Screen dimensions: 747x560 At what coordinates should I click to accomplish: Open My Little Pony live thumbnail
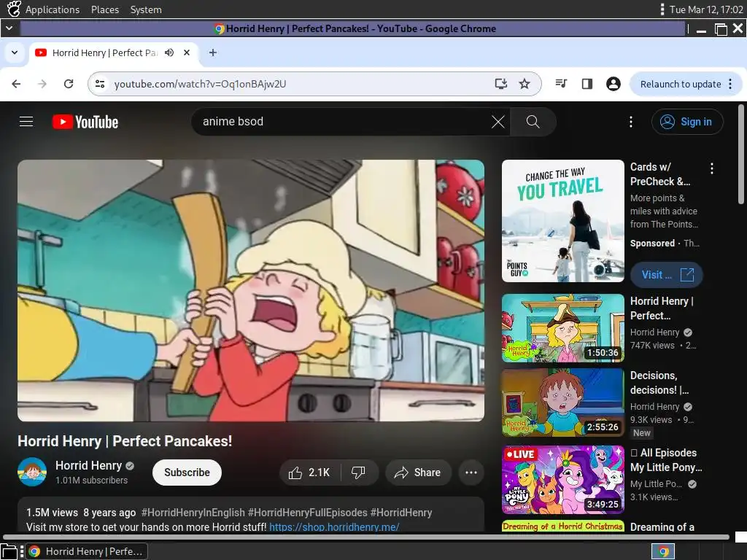coord(562,480)
